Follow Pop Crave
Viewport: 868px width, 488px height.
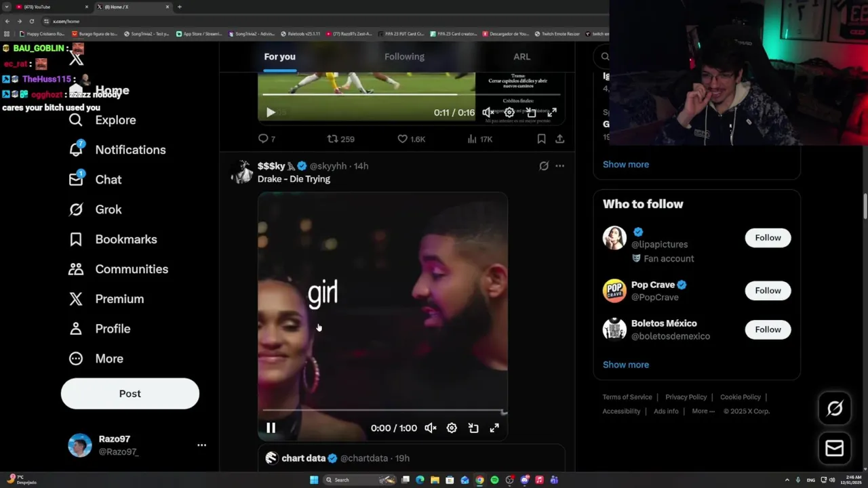tap(768, 290)
